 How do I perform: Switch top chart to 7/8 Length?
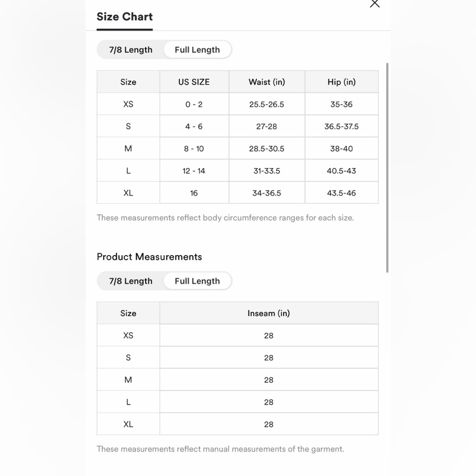131,50
